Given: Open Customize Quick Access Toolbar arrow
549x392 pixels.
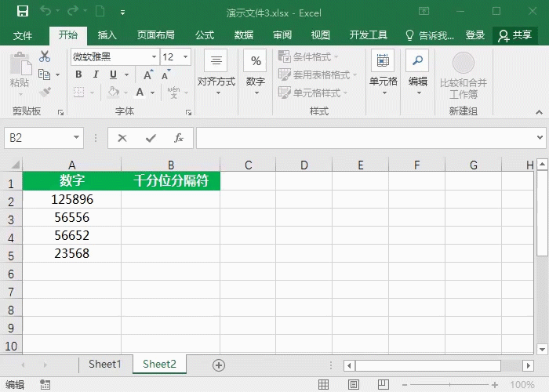Looking at the screenshot, I should tap(122, 13).
